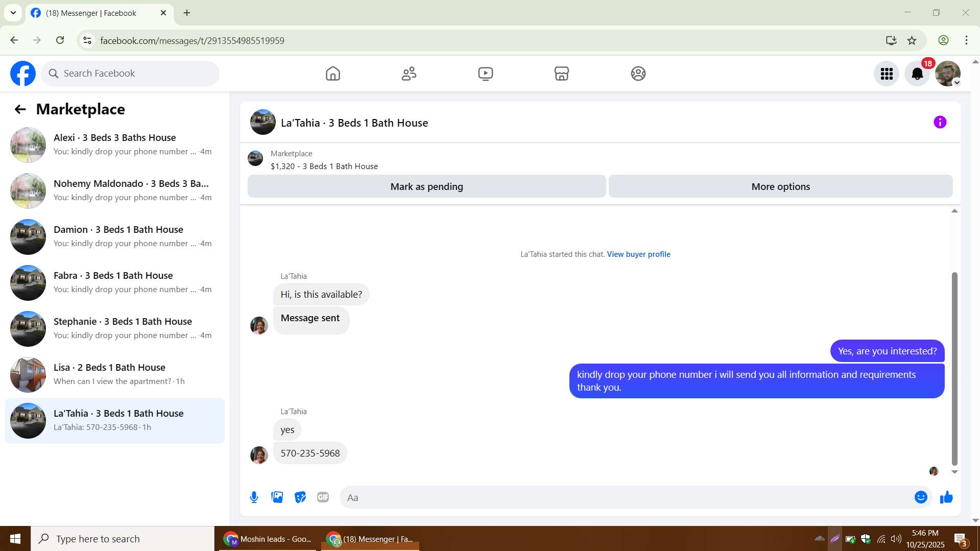
Task: Open Fabra 3 Beds 1 Bath conversation
Action: (115, 283)
